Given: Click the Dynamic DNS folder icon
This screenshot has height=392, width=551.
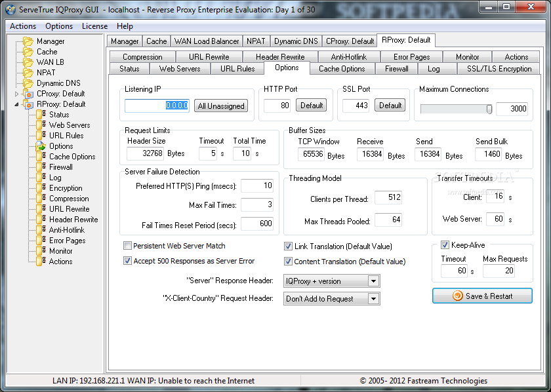Looking at the screenshot, I should (28, 83).
